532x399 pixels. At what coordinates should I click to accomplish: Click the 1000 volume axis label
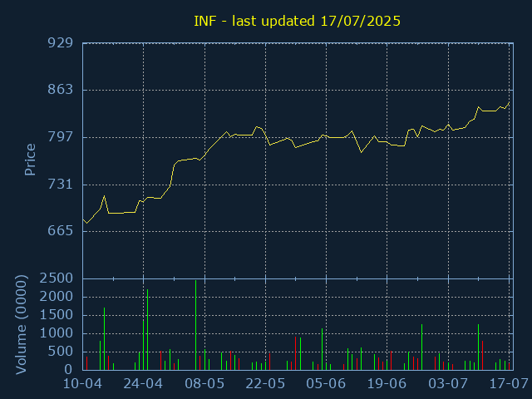(x=57, y=333)
